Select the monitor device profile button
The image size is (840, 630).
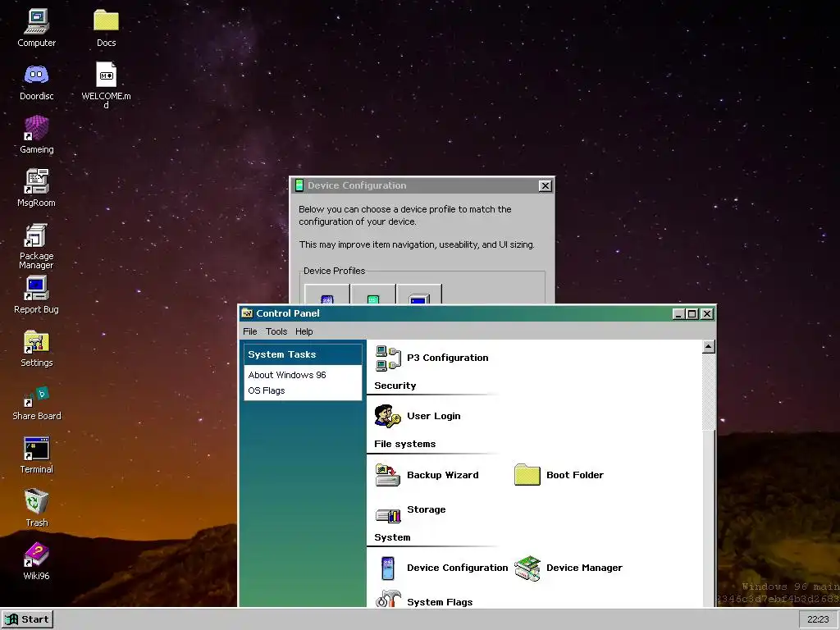(x=419, y=294)
